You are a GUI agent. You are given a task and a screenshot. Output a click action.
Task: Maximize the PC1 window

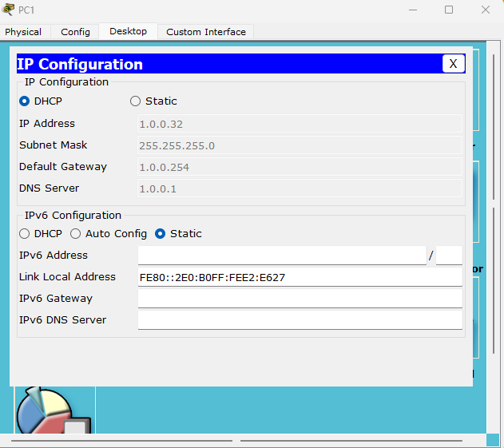[x=449, y=10]
